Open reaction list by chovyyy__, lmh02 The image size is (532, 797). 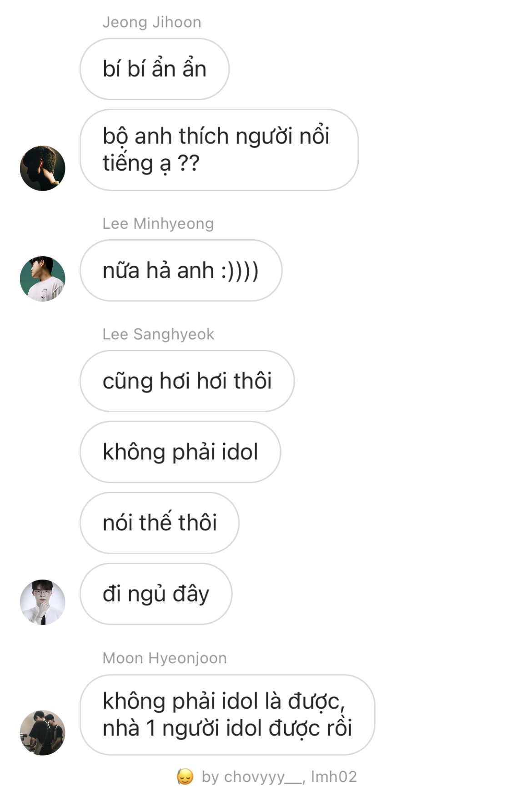267,777
